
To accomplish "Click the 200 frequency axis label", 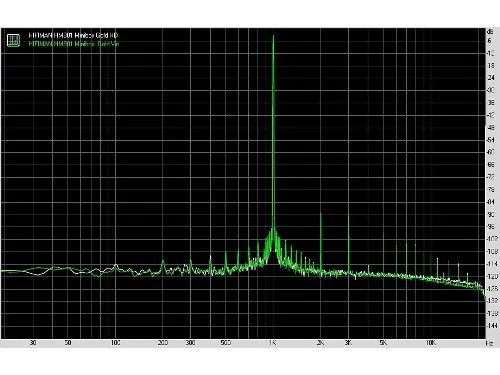I will pos(163,343).
